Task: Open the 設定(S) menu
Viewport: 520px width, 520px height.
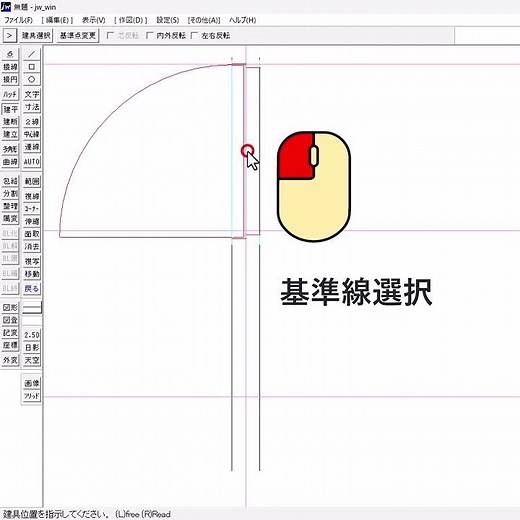Action: (x=168, y=20)
